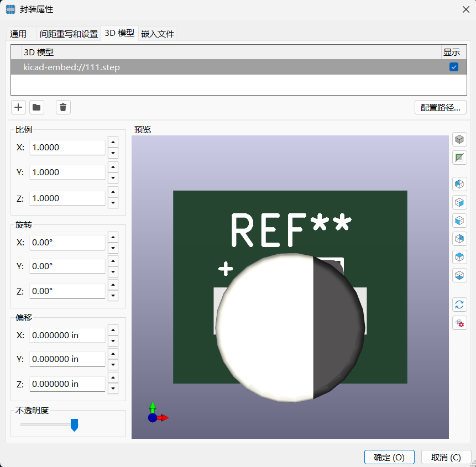Delete the selected model with trash icon

tap(63, 107)
